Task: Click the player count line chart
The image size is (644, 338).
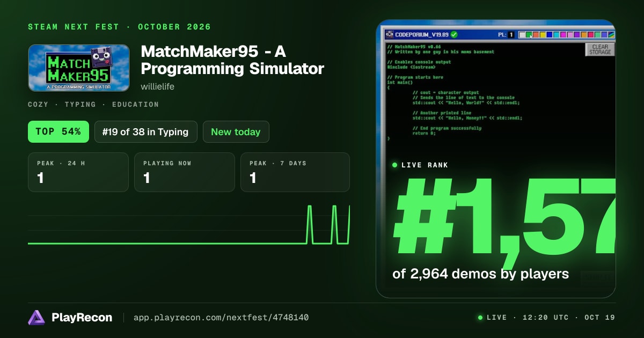Action: (189, 224)
